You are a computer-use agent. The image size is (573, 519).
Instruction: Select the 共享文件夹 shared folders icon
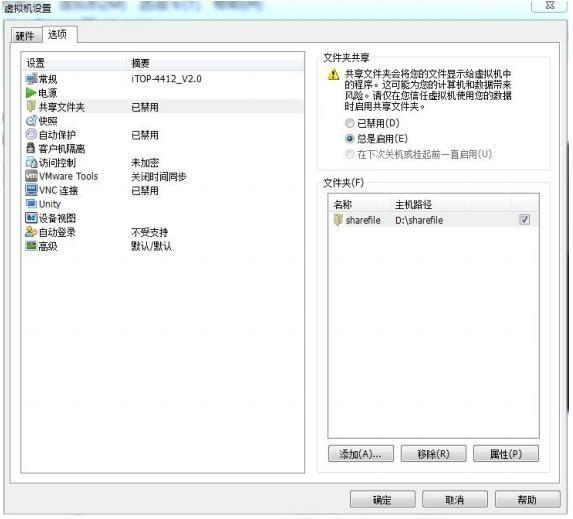(x=31, y=107)
